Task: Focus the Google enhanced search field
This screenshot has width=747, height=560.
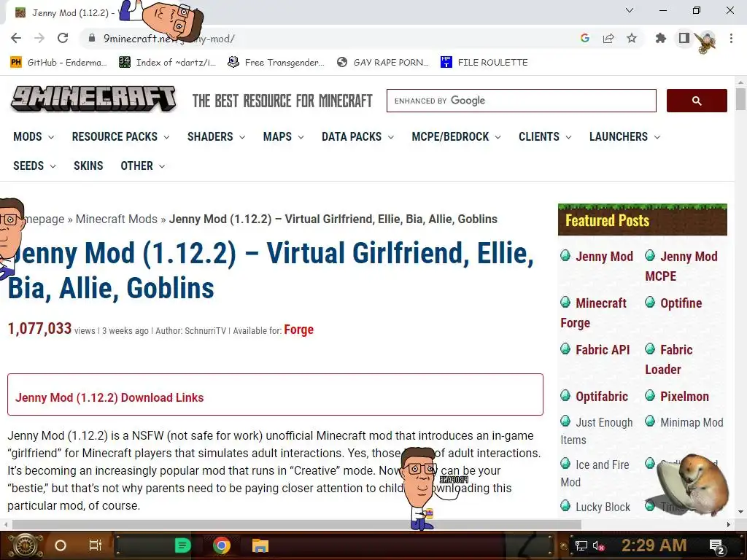Action: pos(521,101)
